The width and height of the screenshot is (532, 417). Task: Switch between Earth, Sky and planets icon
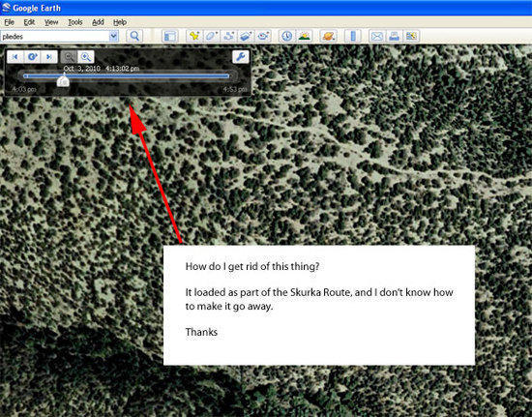pyautogui.click(x=329, y=36)
